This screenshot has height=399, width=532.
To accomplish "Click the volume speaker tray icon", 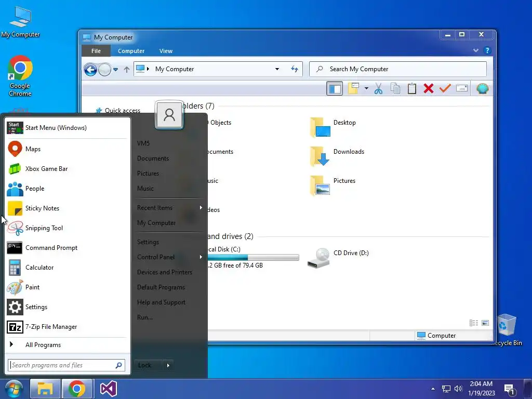I will click(x=458, y=389).
